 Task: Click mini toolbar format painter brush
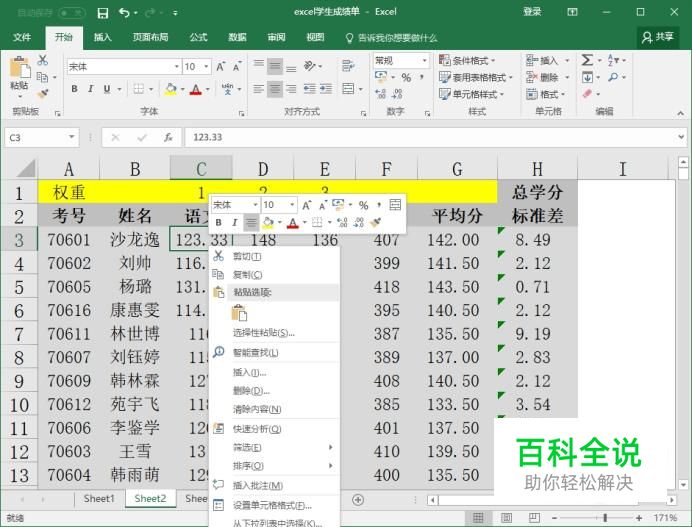[x=376, y=223]
